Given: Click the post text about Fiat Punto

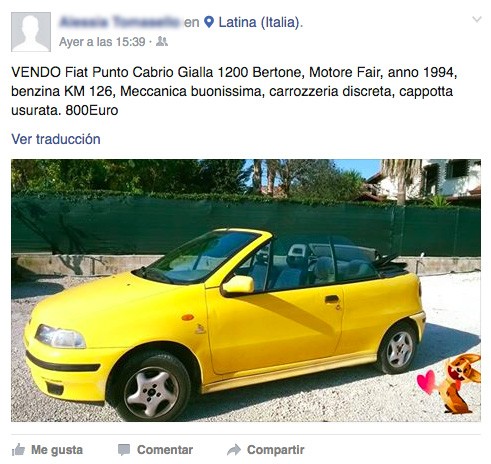Looking at the screenshot, I should [234, 91].
